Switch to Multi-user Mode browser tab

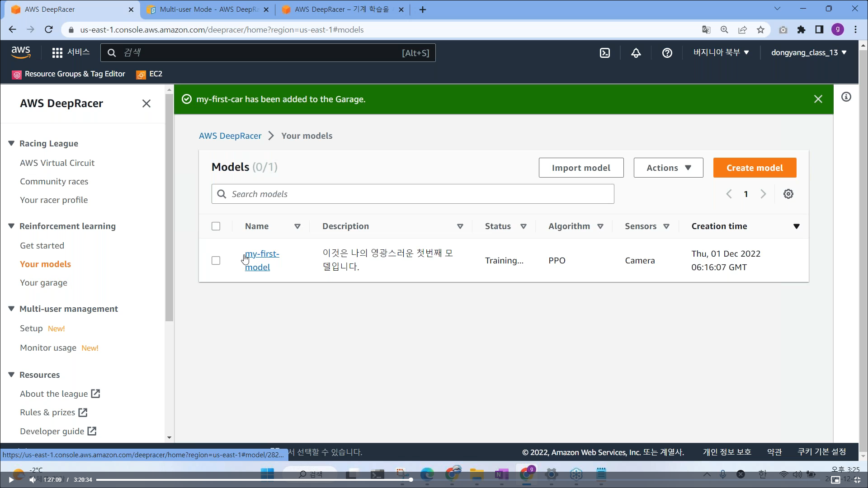pyautogui.click(x=208, y=9)
